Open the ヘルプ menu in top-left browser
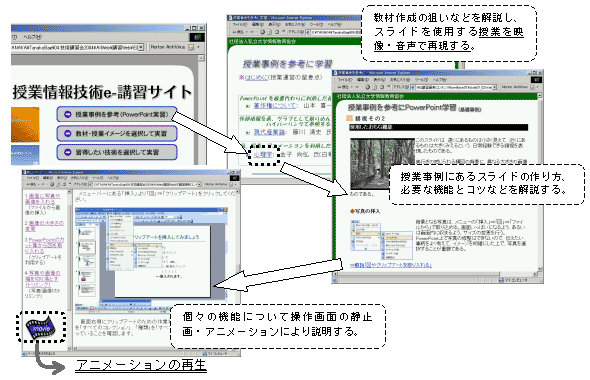This screenshot has height=380, width=590. pyautogui.click(x=32, y=37)
